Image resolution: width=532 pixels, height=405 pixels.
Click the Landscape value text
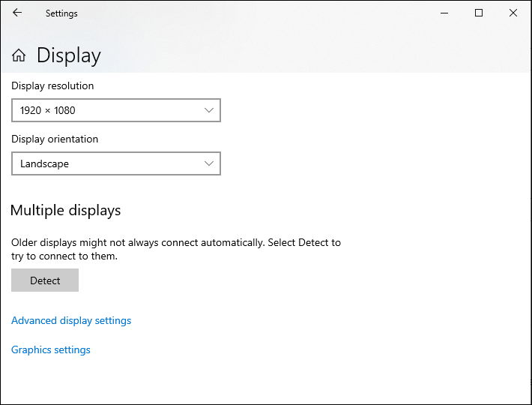(44, 163)
